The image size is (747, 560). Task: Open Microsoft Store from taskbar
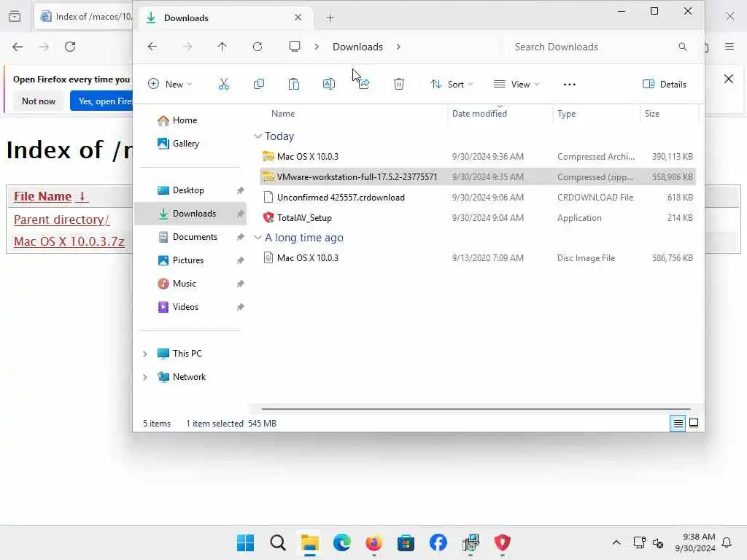pos(406,542)
